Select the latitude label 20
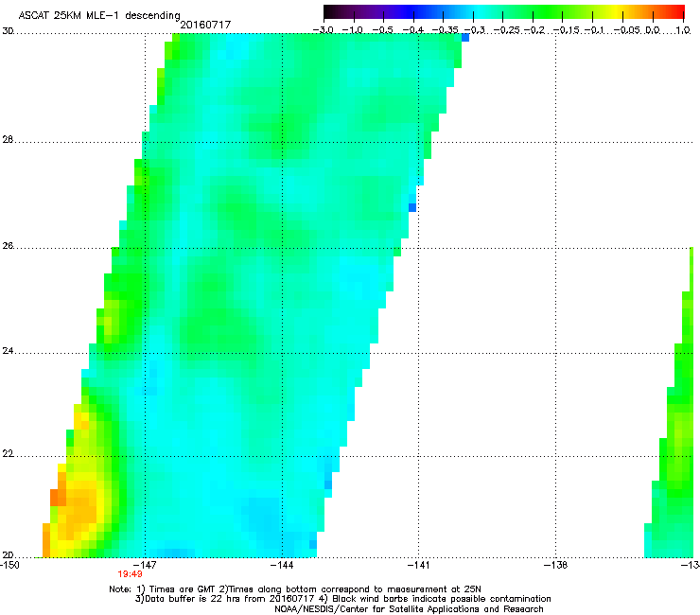700x615 pixels. coord(8,554)
